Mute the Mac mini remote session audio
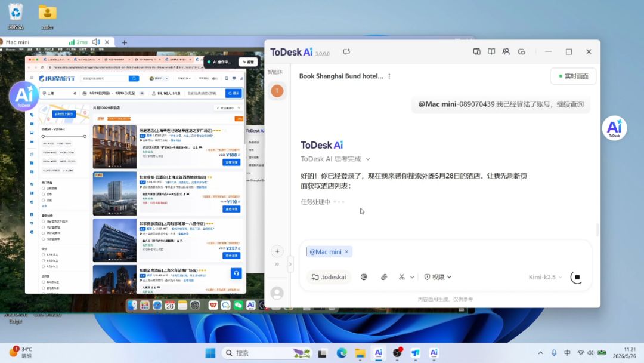This screenshot has height=363, width=644. coord(96,42)
